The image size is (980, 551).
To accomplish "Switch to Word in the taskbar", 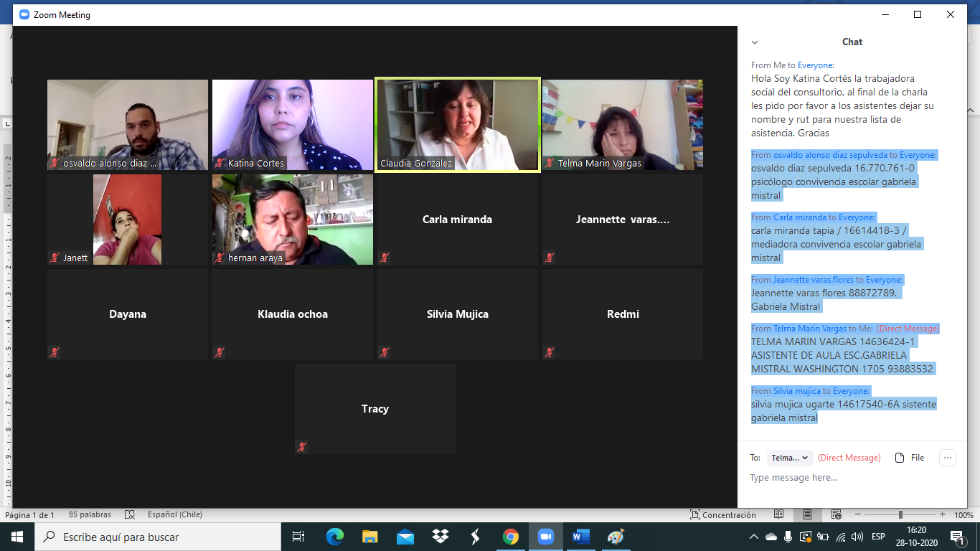I will (580, 537).
